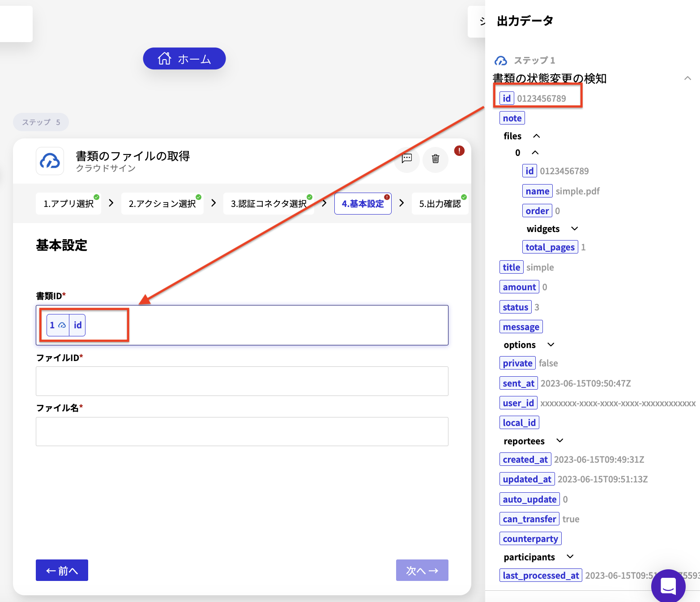Click the 書類のファイルの取得 step title
Viewport: 700px width, 602px height.
tap(133, 156)
